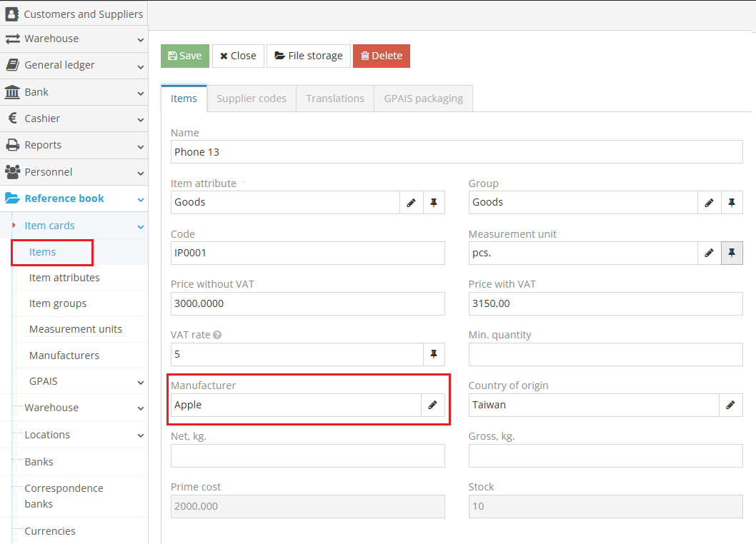Image resolution: width=756 pixels, height=544 pixels.
Task: Toggle the pin on the VAT rate field
Action: [x=434, y=354]
